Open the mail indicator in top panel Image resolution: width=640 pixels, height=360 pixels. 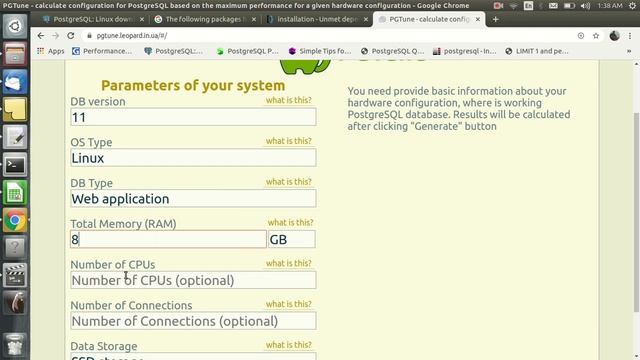point(553,5)
